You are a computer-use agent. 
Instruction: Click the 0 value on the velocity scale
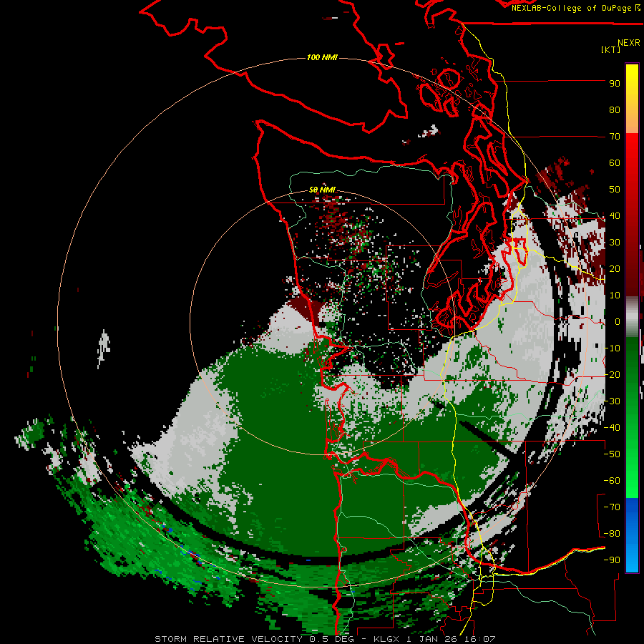tap(618, 322)
